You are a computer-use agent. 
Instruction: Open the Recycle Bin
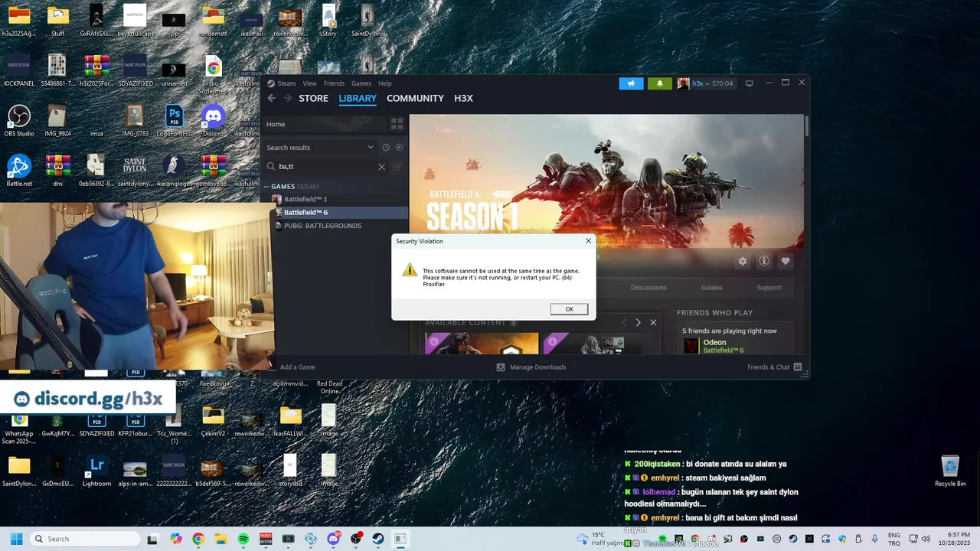pos(949,471)
